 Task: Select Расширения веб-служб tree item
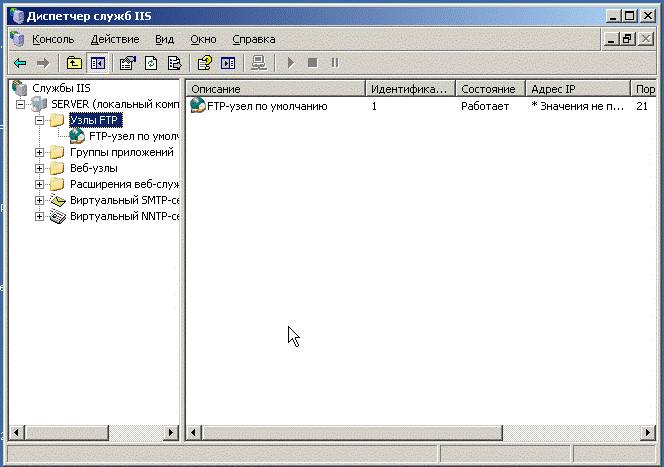point(124,185)
